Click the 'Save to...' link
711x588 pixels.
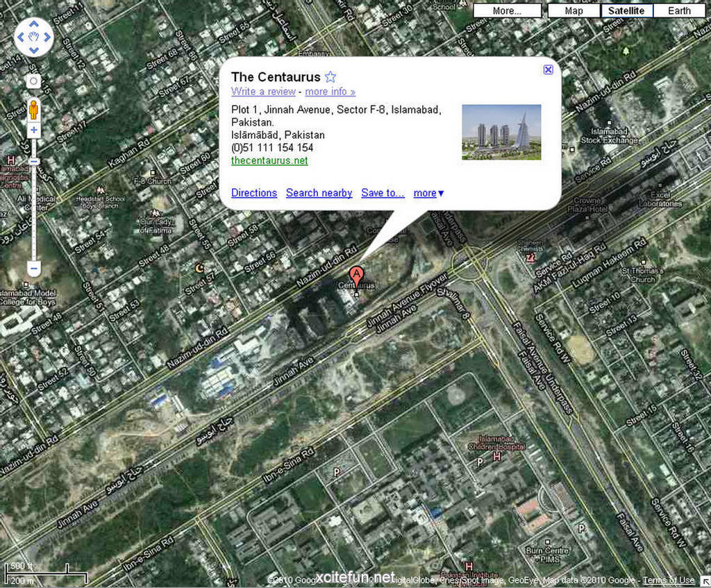pyautogui.click(x=383, y=193)
